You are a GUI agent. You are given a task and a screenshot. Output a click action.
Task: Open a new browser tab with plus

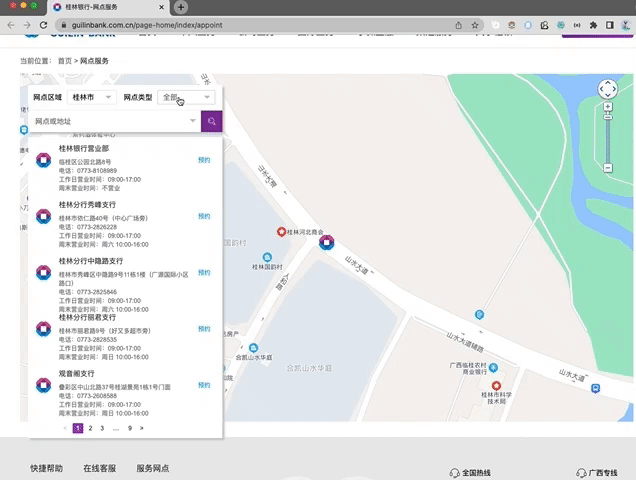pos(181,7)
